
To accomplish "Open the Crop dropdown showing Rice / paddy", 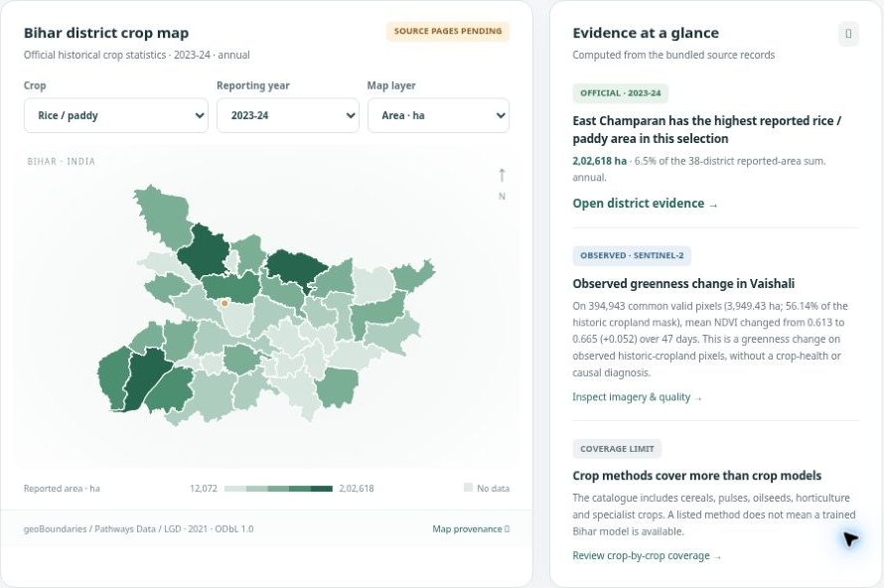I will click(x=115, y=115).
